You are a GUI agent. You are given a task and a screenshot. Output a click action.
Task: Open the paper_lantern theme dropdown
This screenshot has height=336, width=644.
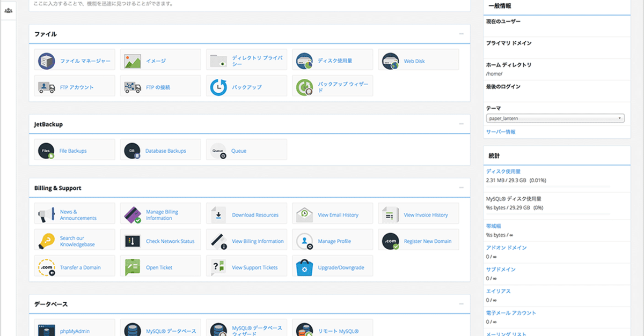pos(555,118)
